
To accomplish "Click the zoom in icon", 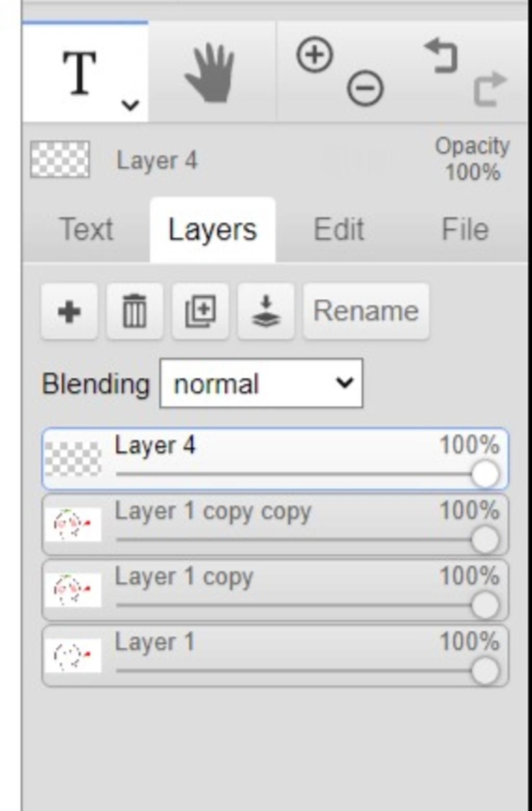I will (314, 55).
